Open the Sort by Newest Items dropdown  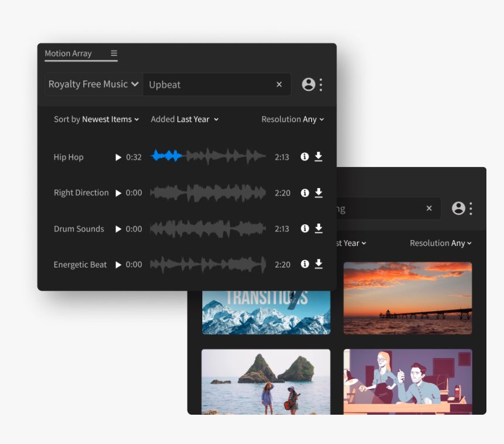click(x=97, y=119)
